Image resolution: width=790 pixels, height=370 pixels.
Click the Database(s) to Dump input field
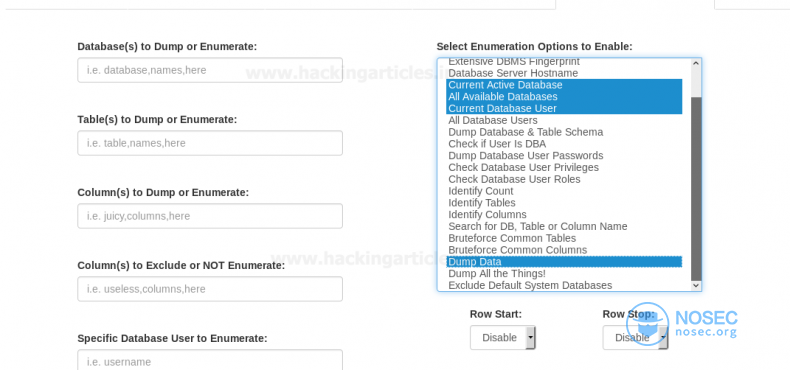[x=210, y=70]
